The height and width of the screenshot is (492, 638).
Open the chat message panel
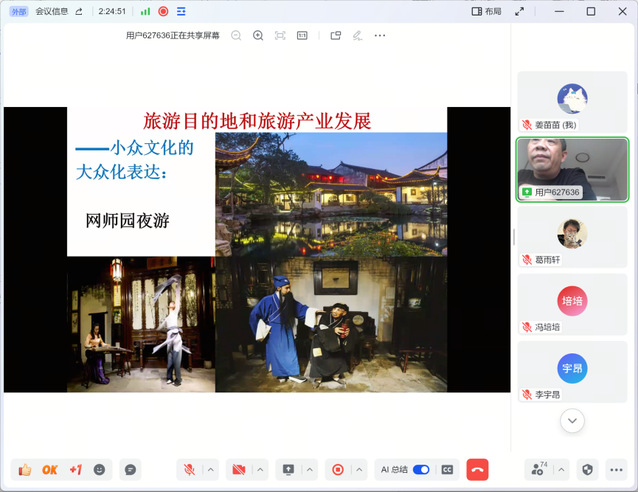pyautogui.click(x=130, y=469)
